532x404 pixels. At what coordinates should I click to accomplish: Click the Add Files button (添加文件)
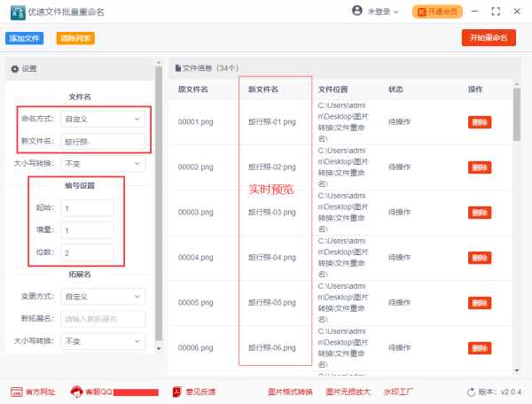pos(24,39)
